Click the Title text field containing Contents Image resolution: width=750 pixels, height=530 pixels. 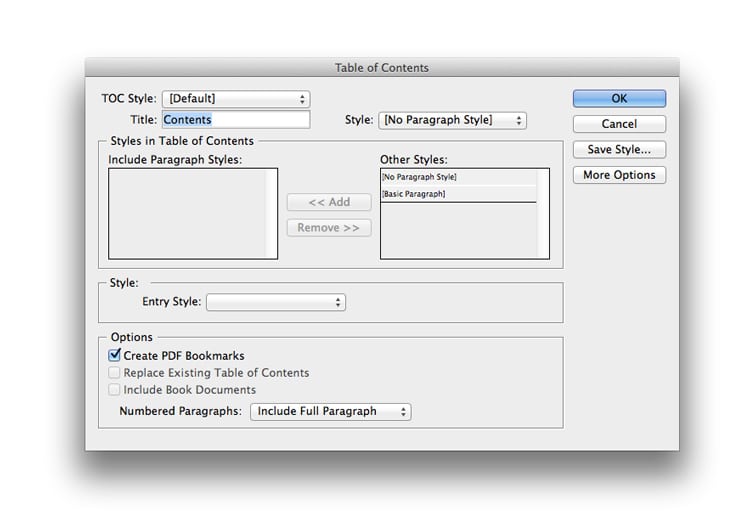click(236, 120)
